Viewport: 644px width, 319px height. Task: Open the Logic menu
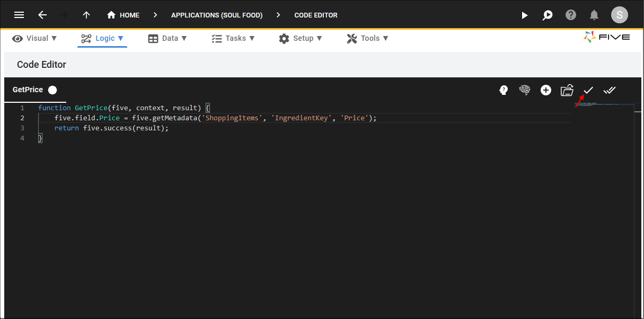[102, 38]
